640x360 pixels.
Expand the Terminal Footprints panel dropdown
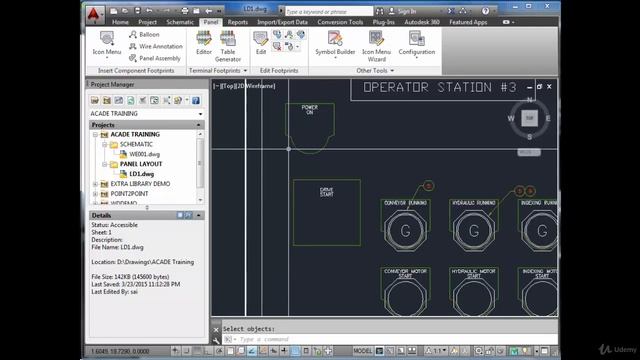245,71
